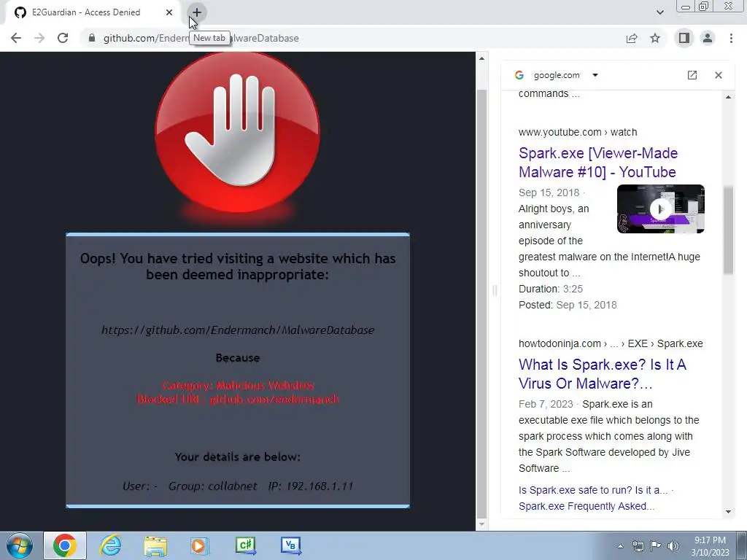Play the Spark.exe video thumbnail
Image resolution: width=747 pixels, height=560 pixels.
pos(660,209)
